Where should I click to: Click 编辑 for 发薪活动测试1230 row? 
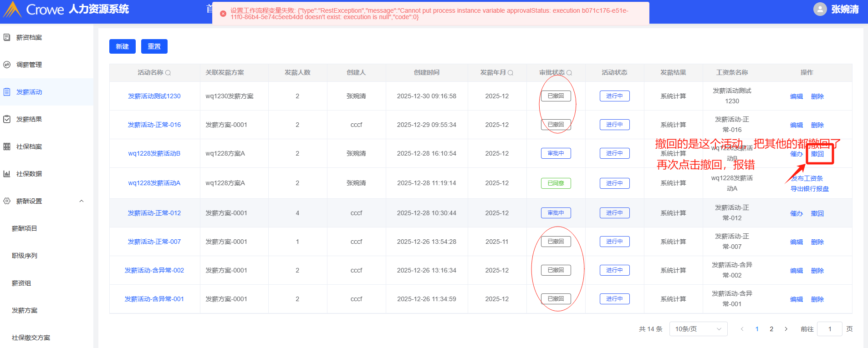[797, 96]
